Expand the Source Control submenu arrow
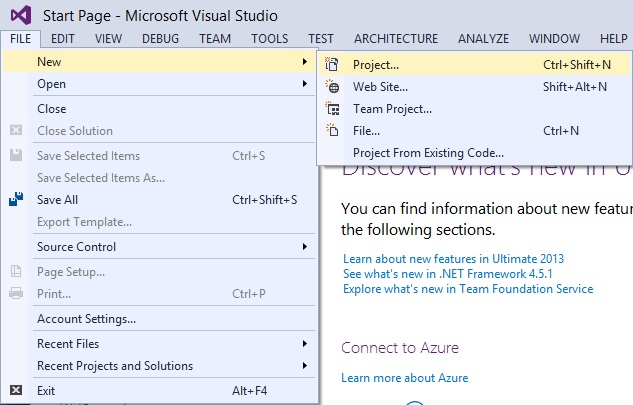The image size is (633, 405). (305, 247)
